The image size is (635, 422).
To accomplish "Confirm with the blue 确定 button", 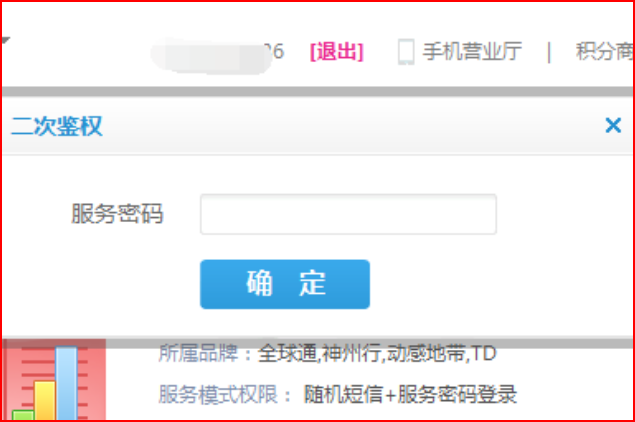I will tap(285, 284).
